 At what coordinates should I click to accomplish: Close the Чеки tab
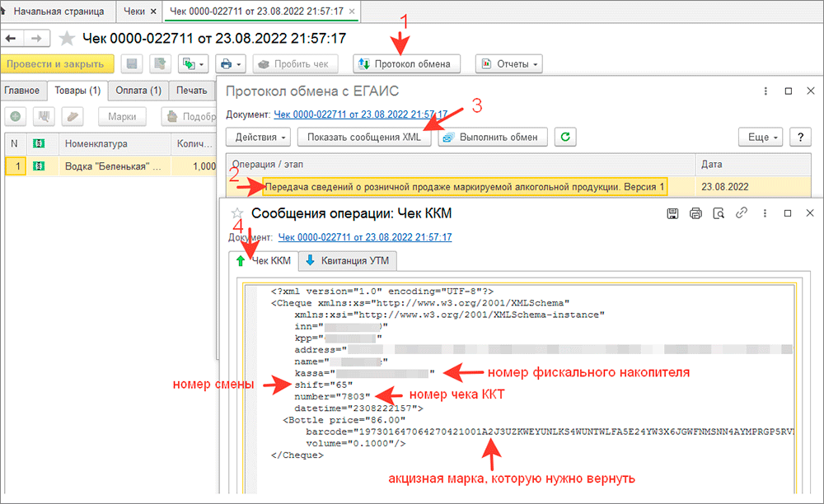(153, 11)
